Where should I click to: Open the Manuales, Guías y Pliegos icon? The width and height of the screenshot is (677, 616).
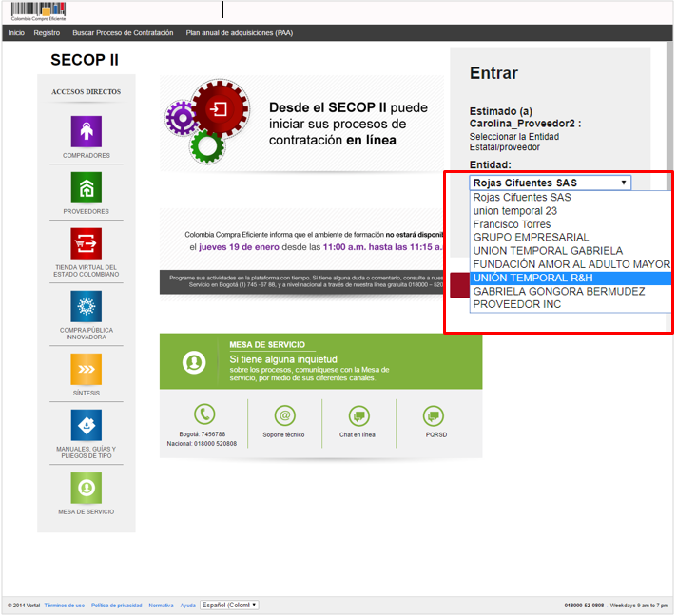click(87, 425)
